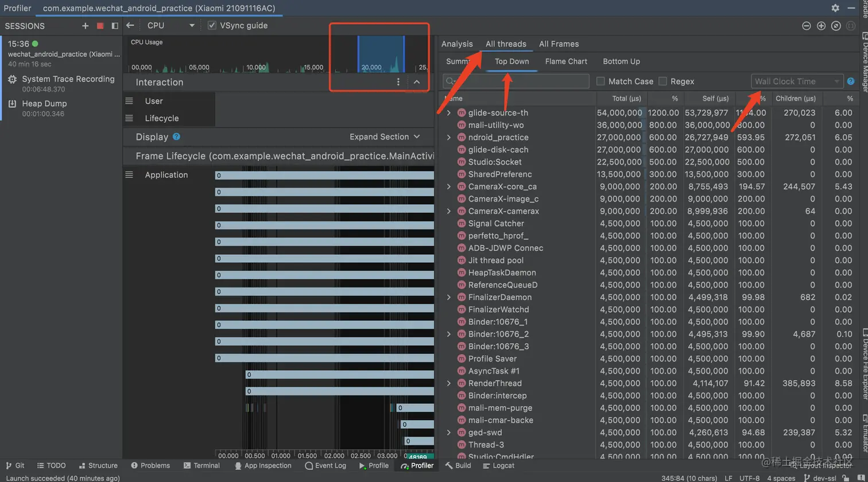Image resolution: width=868 pixels, height=482 pixels.
Task: Go back using the arrow beside CPU
Action: point(130,25)
